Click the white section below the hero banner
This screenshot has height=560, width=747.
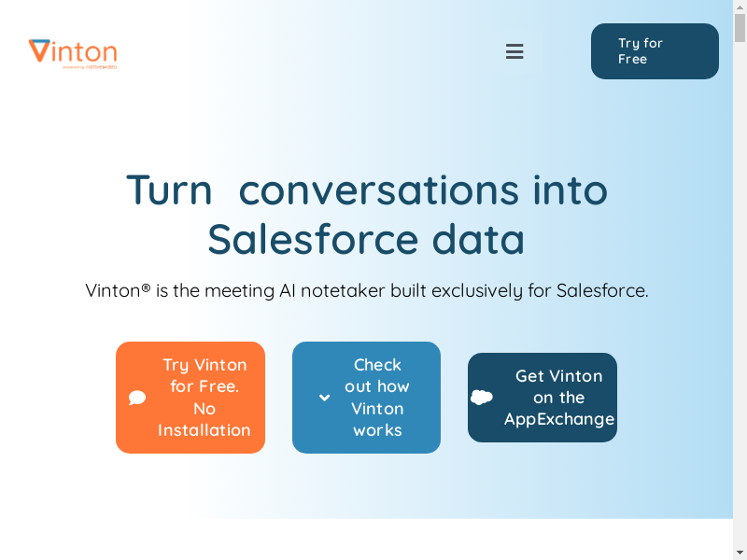[x=366, y=539]
